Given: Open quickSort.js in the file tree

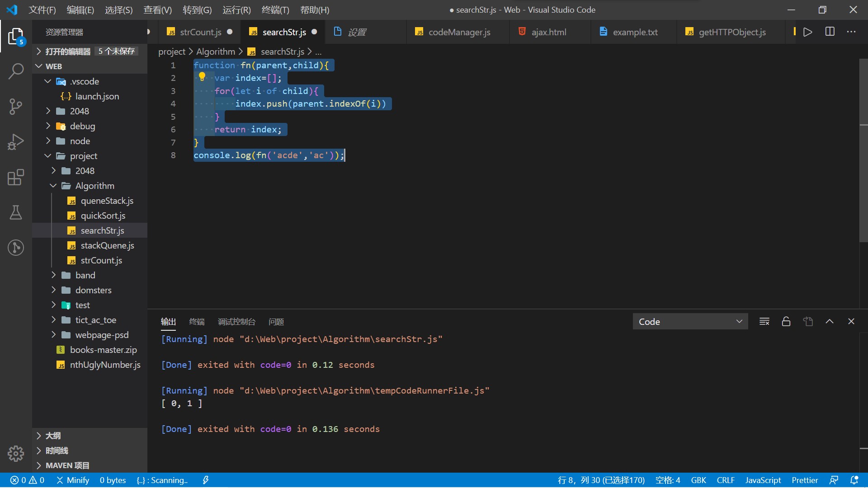Looking at the screenshot, I should [103, 216].
